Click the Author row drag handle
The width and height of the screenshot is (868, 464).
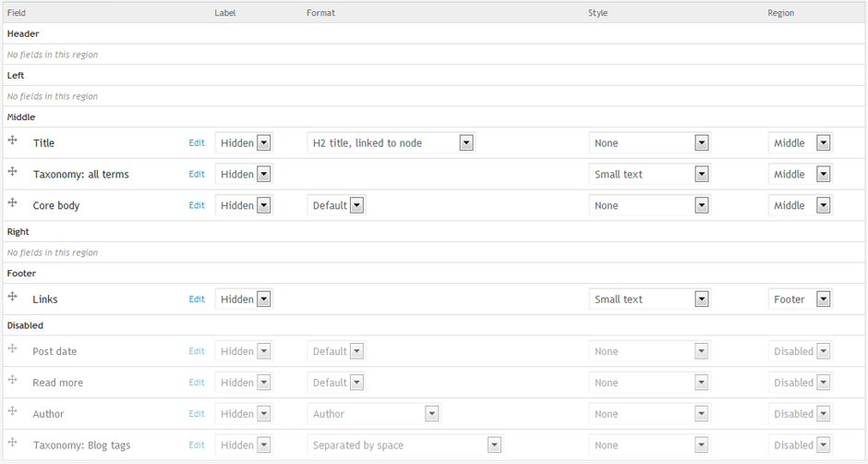point(13,411)
